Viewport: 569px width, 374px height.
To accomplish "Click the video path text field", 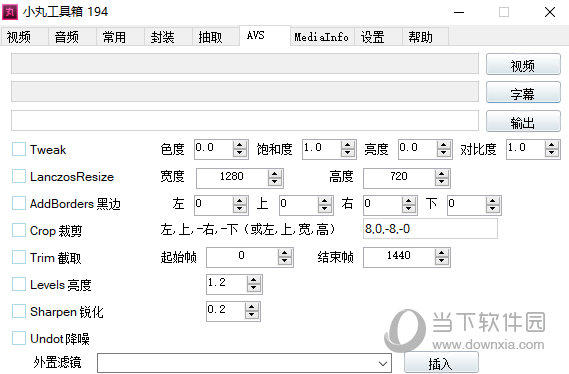I will (x=245, y=63).
